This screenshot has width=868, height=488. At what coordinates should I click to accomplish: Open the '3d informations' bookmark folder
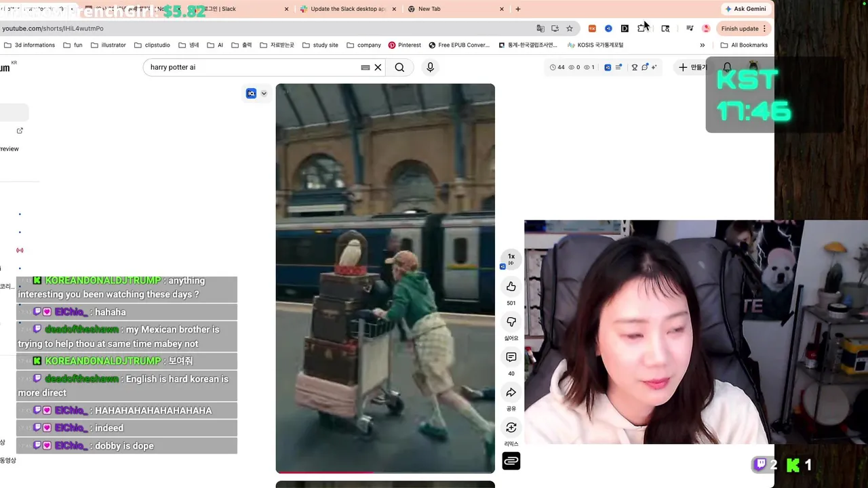(x=30, y=45)
